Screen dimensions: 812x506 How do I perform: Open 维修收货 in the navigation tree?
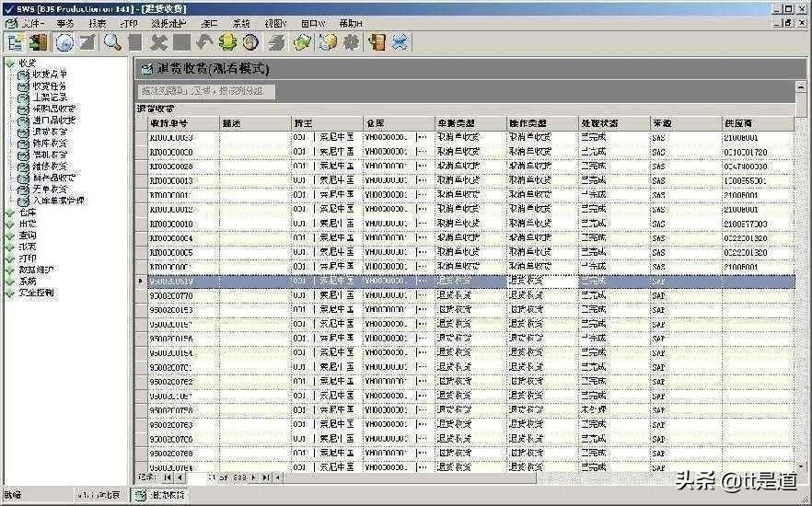click(50, 167)
